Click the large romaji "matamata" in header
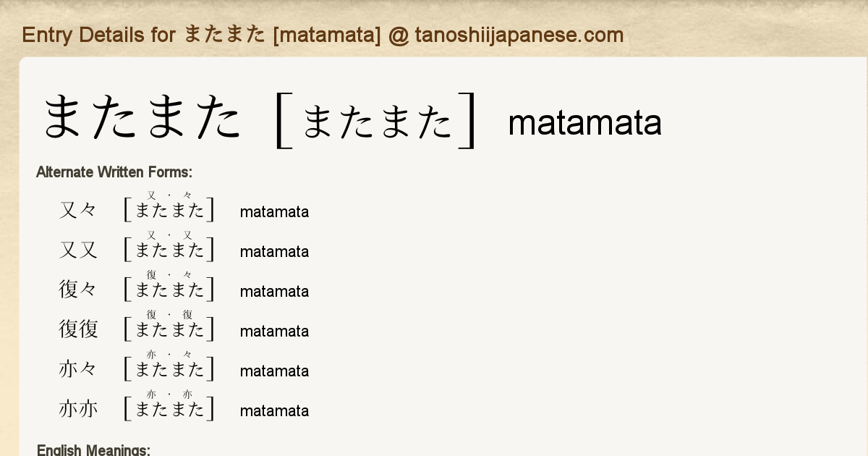 [584, 123]
